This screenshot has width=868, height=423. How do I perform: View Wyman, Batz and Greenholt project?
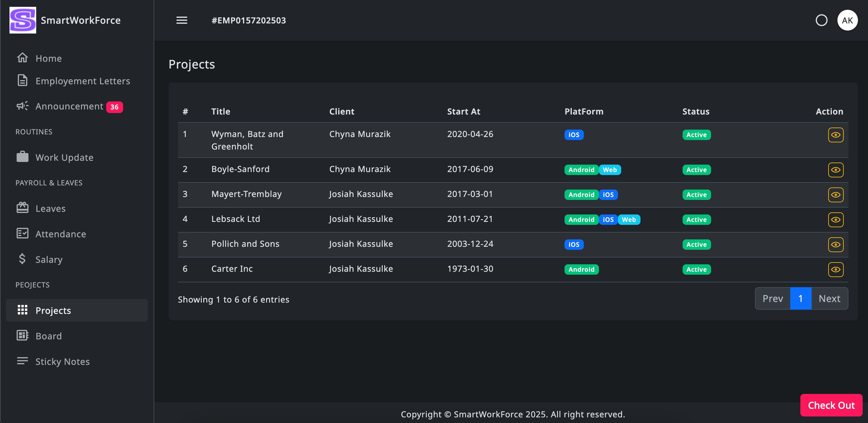(835, 135)
